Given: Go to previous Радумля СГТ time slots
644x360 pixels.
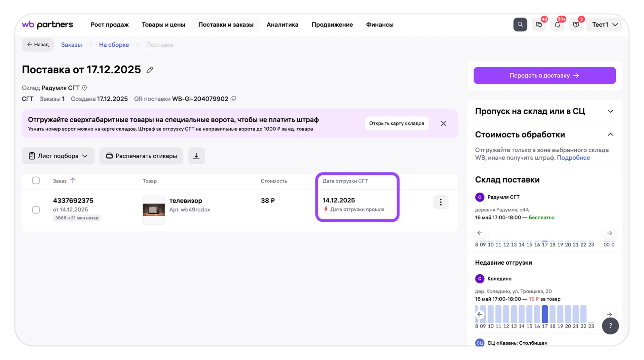Looking at the screenshot, I should [480, 233].
